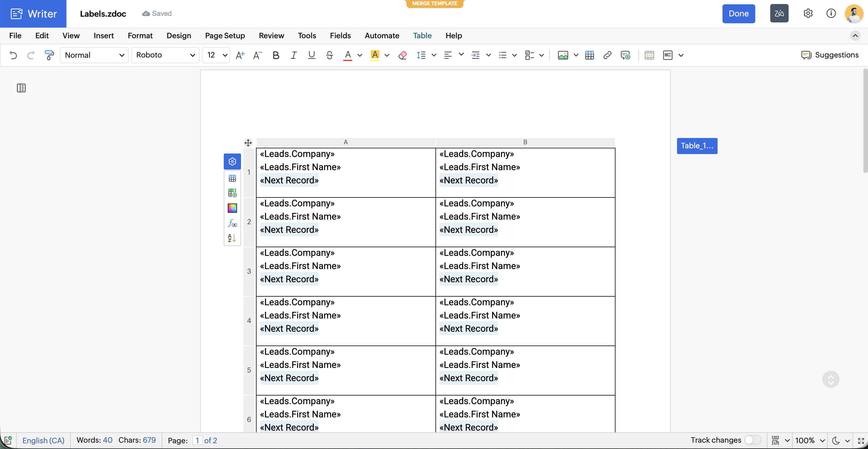This screenshot has height=449, width=868.
Task: Toggle bold formatting
Action: (x=276, y=55)
